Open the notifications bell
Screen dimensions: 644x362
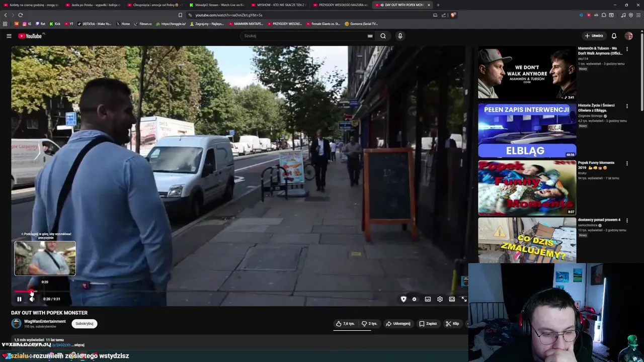click(614, 36)
